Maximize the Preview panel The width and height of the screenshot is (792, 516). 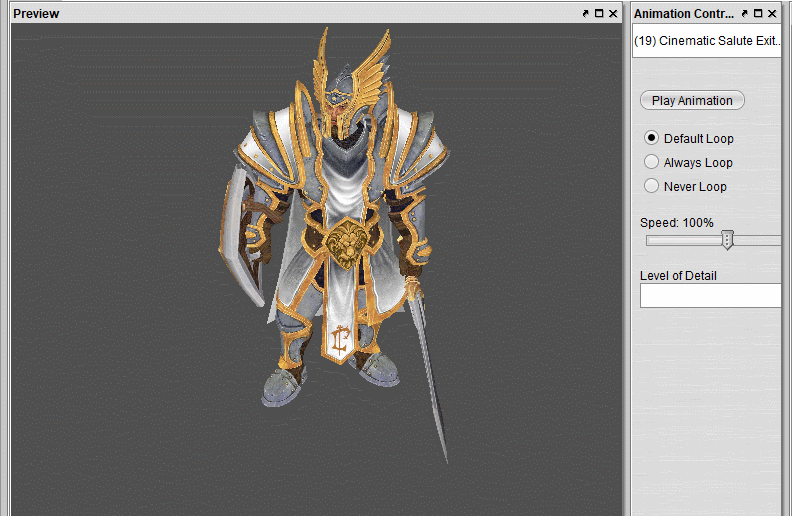[599, 14]
